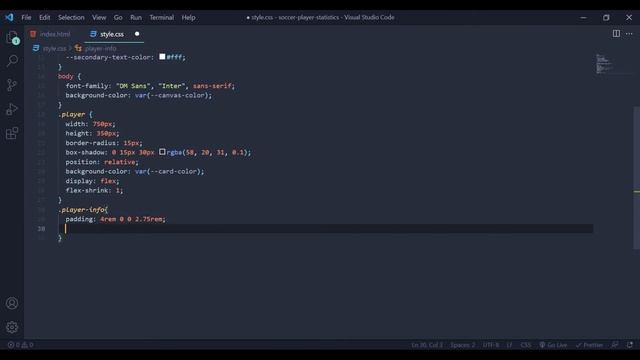This screenshot has width=640, height=360.
Task: Open the Go menu
Action: click(x=118, y=18)
